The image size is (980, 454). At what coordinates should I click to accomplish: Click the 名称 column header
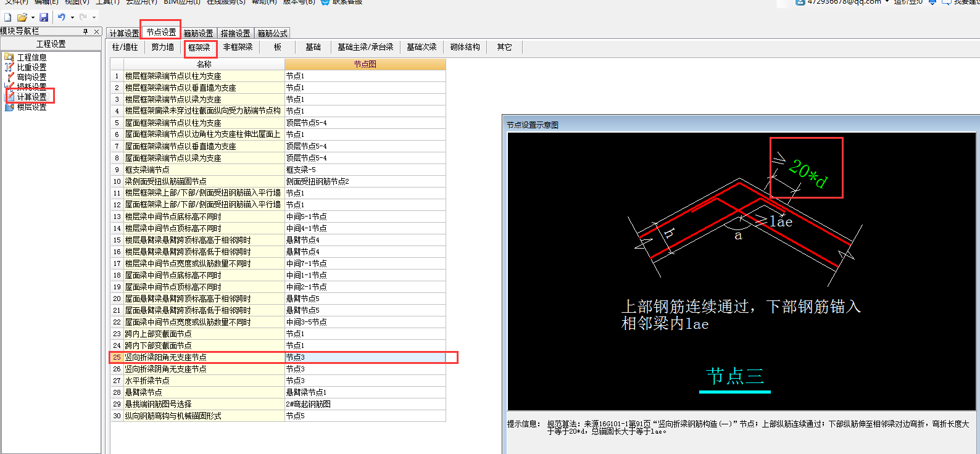click(x=204, y=64)
